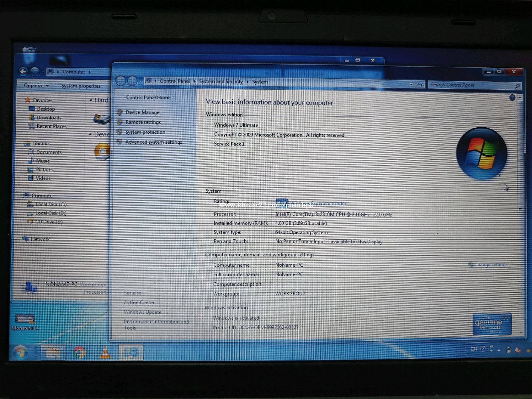Expand arrow after System and Security breadcrumb
This screenshot has height=399, width=532.
pyautogui.click(x=248, y=82)
